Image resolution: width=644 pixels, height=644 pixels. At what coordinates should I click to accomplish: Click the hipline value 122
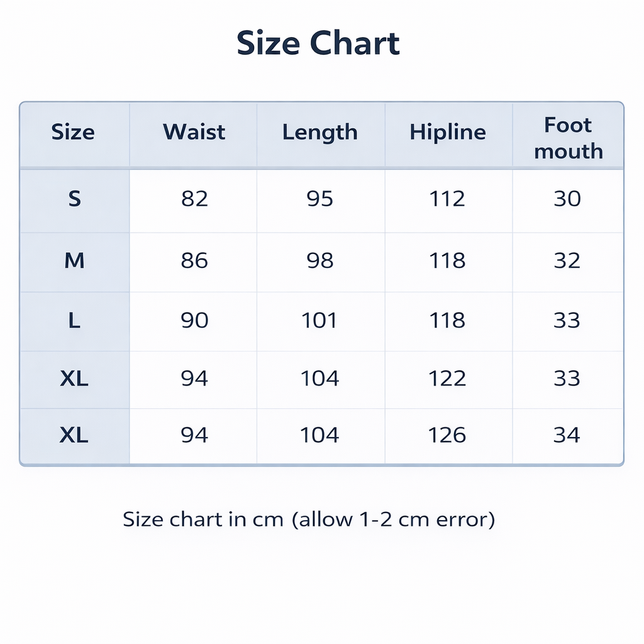tap(447, 379)
